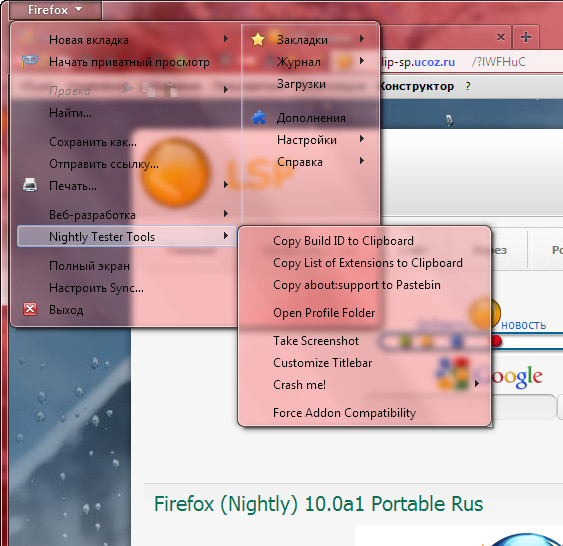Image resolution: width=563 pixels, height=546 pixels.
Task: Select Copy List of Extensions to Clipboard
Action: click(x=368, y=263)
